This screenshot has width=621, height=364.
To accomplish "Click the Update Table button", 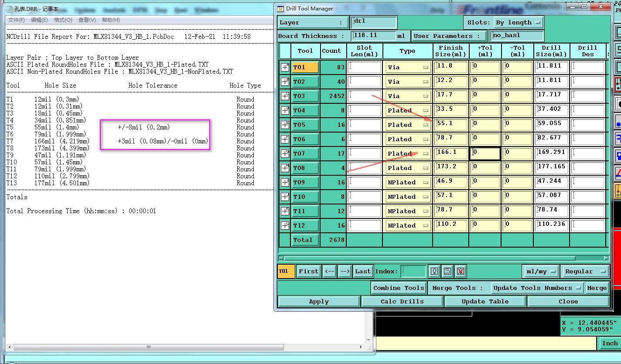I will click(485, 302).
